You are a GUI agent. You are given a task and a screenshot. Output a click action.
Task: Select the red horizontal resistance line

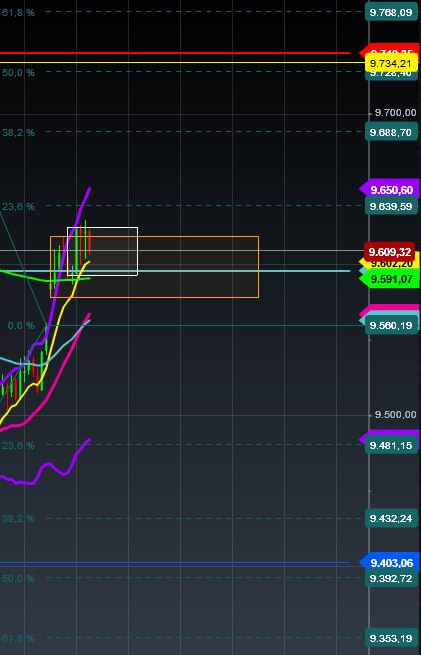[175, 53]
